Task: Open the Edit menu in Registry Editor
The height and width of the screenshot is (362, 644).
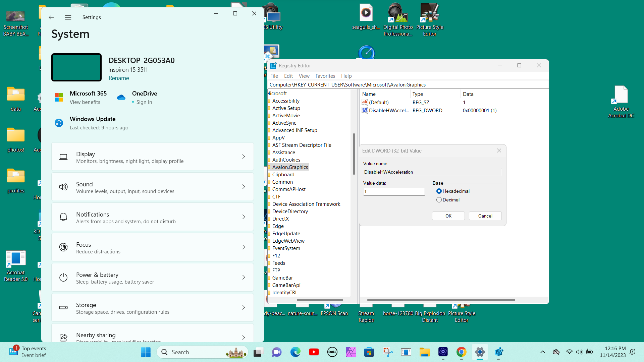Action: point(288,76)
